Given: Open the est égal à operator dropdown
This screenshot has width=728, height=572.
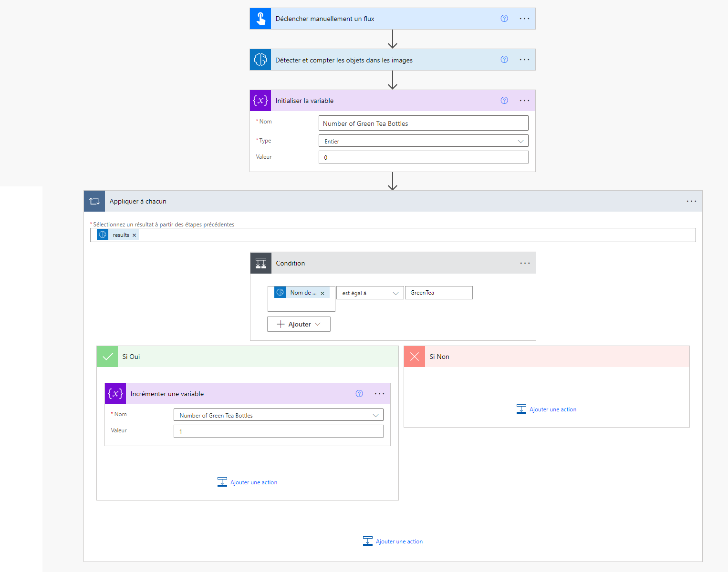Looking at the screenshot, I should pos(370,293).
